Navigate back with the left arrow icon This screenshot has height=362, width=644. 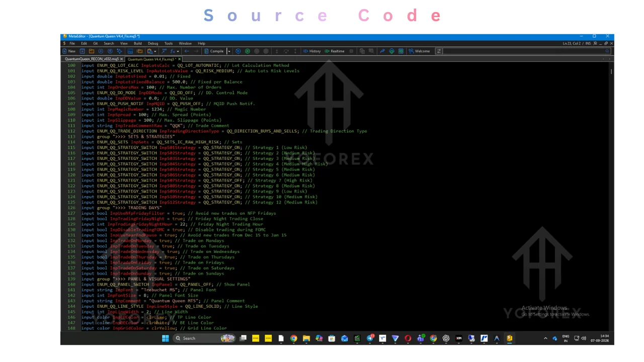point(187,51)
